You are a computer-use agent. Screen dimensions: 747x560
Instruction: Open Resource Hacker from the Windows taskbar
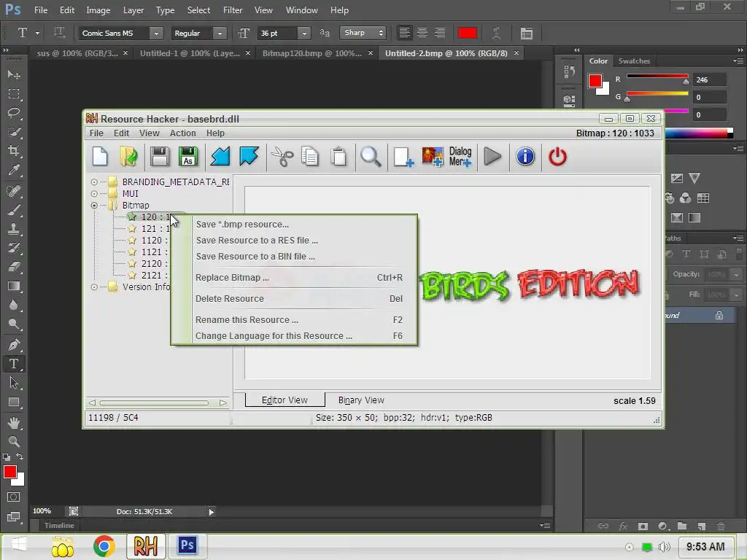146,546
